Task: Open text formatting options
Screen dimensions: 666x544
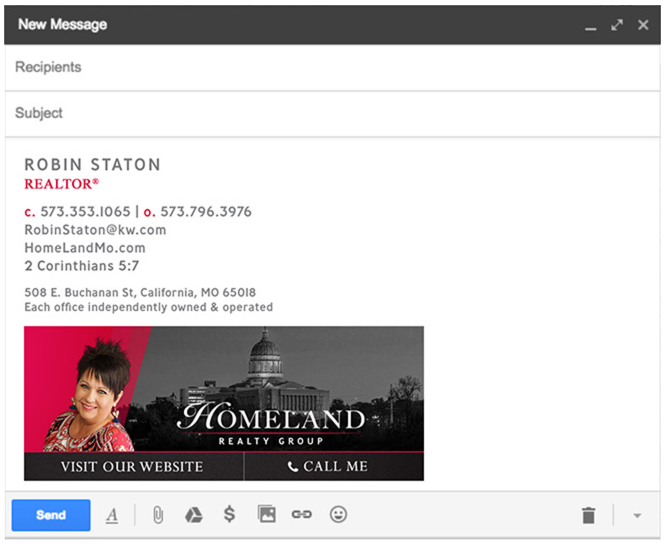Action: [x=112, y=515]
